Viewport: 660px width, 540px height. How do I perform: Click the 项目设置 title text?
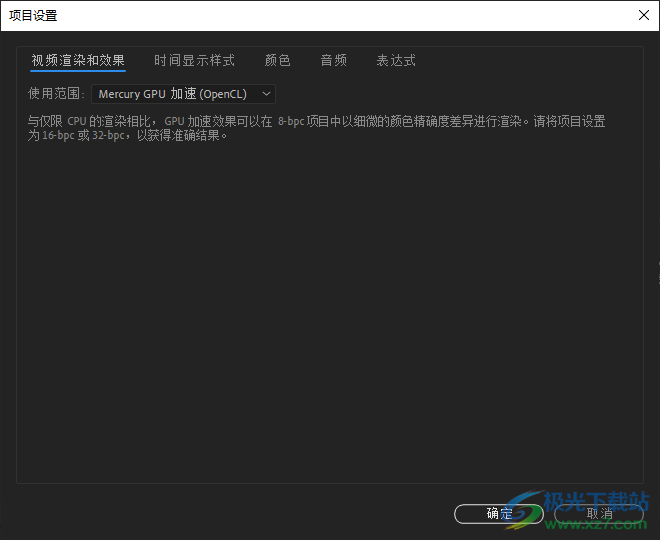[x=33, y=16]
